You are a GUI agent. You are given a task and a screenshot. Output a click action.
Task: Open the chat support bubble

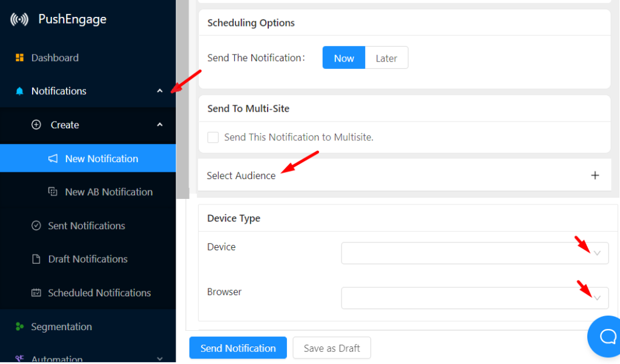pos(605,336)
